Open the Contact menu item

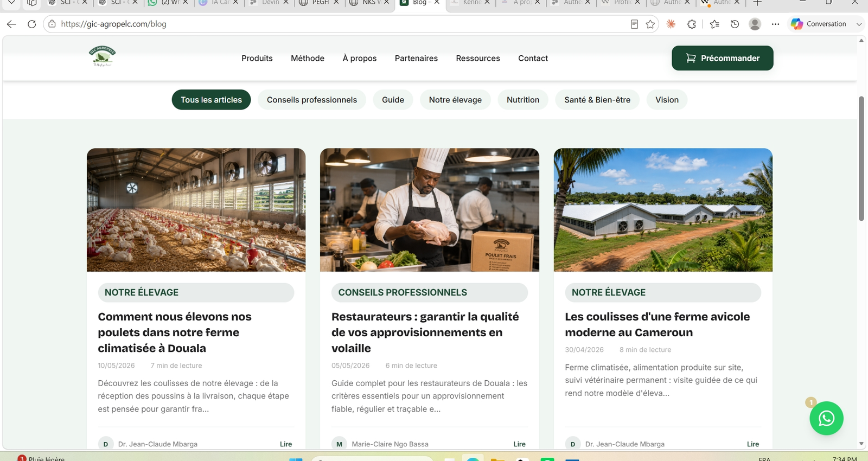pyautogui.click(x=533, y=58)
